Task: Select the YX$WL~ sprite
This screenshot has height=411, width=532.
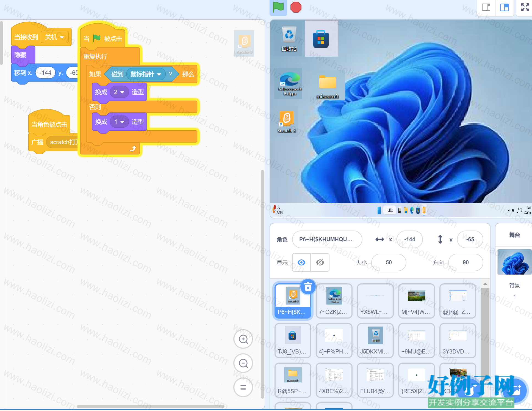Action: click(x=375, y=301)
